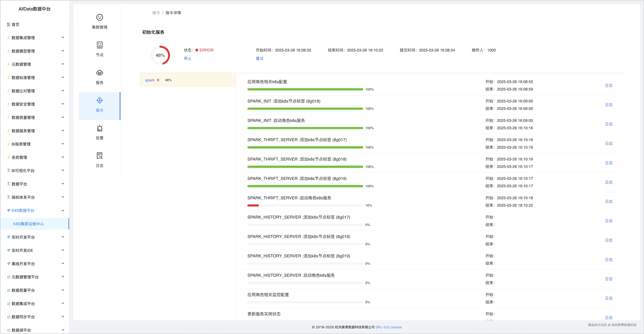Click the 停止 stop link

pyautogui.click(x=187, y=58)
